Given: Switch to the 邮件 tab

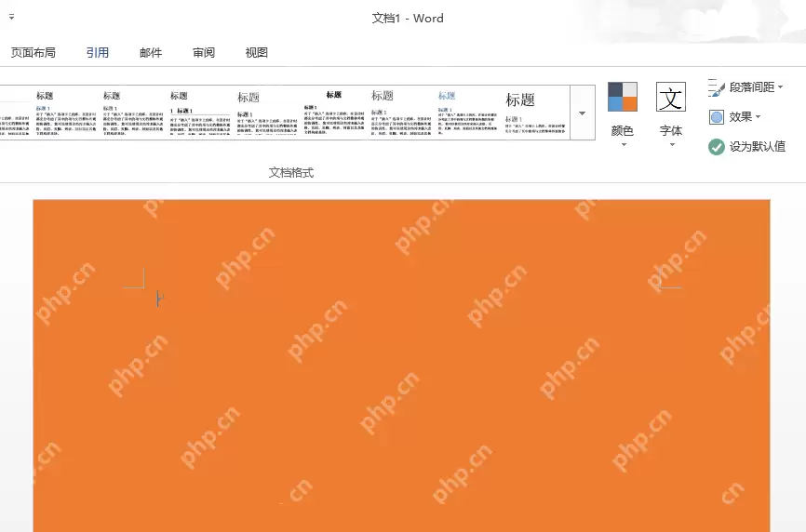Looking at the screenshot, I should pyautogui.click(x=151, y=52).
